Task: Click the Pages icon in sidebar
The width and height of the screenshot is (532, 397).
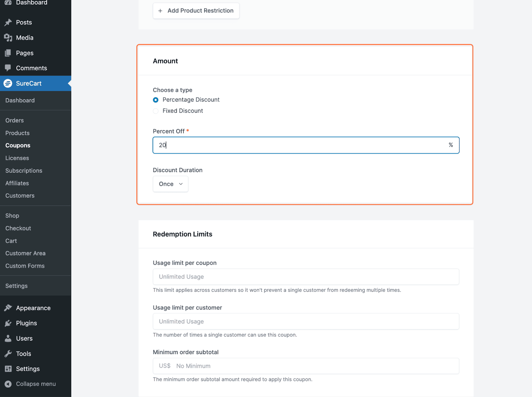Action: [x=8, y=53]
